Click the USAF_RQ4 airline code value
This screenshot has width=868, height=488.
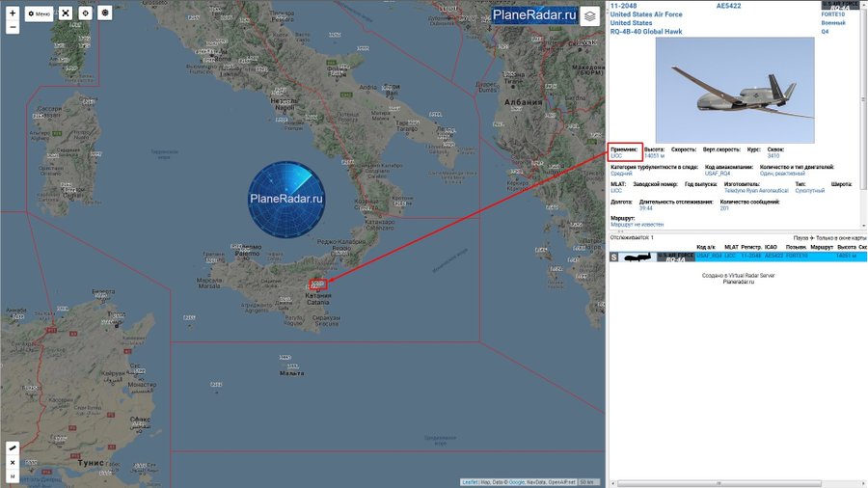tap(717, 174)
